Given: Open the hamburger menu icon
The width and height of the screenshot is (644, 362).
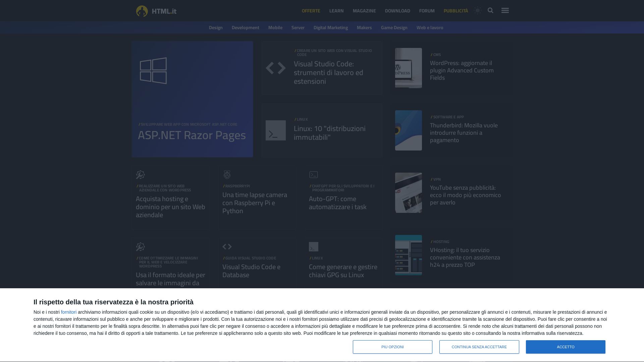Looking at the screenshot, I should tap(505, 10).
